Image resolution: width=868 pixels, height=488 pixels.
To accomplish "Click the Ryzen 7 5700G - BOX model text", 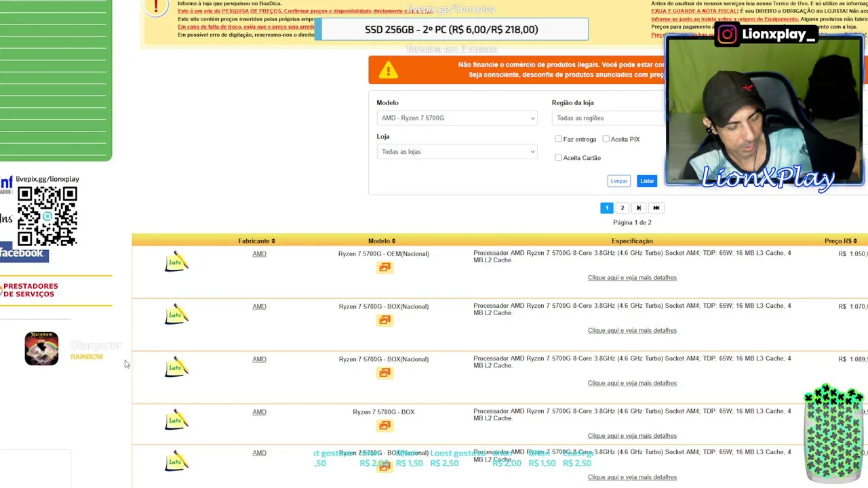I will pyautogui.click(x=384, y=412).
